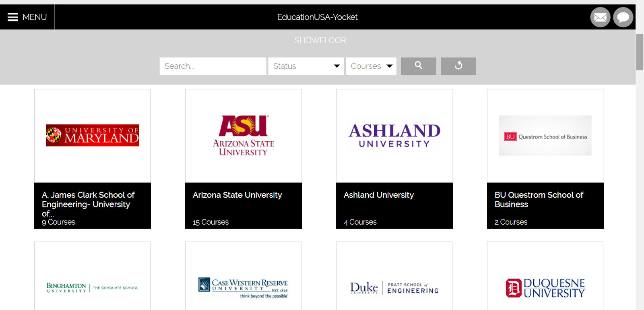Click the BU Questrom School of Business title
This screenshot has width=644, height=310.
click(539, 200)
